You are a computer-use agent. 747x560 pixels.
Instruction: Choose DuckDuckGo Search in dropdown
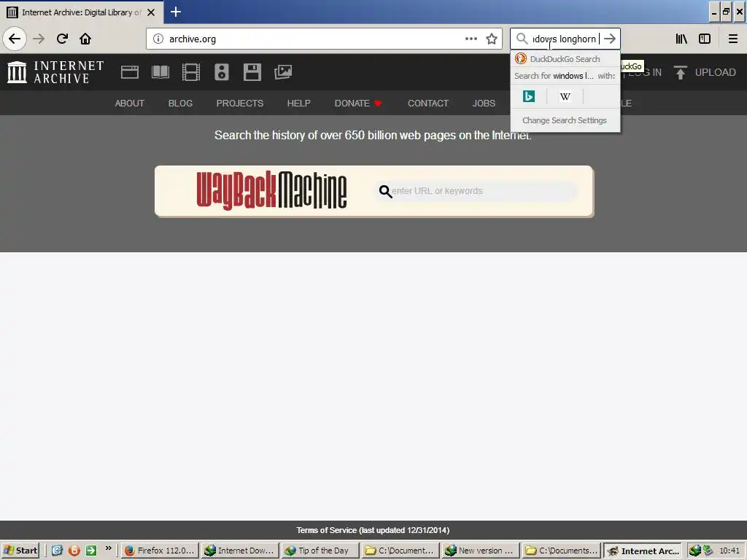point(565,59)
